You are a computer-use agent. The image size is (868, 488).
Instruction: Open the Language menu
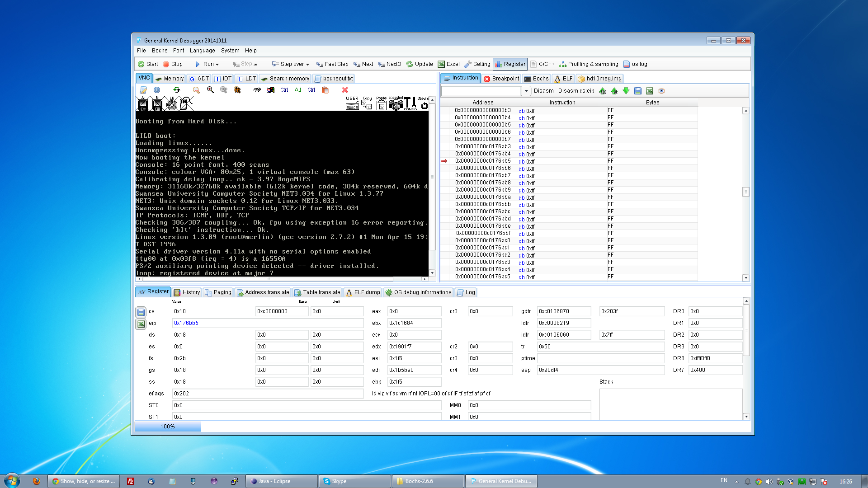point(202,51)
